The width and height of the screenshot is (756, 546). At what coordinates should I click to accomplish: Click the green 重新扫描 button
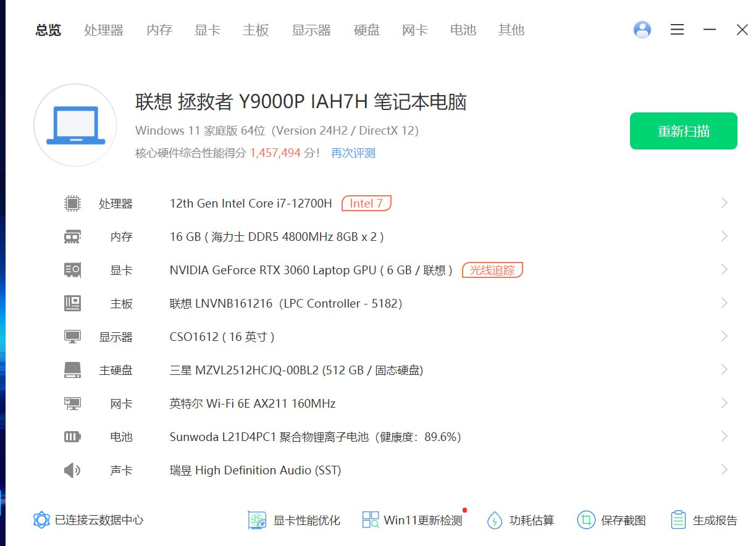[683, 131]
